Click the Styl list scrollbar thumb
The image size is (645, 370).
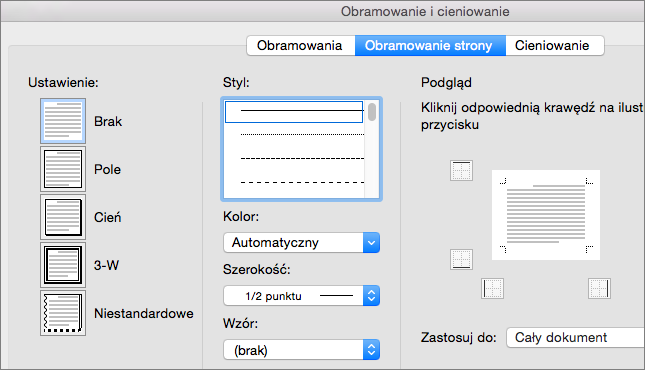[372, 112]
